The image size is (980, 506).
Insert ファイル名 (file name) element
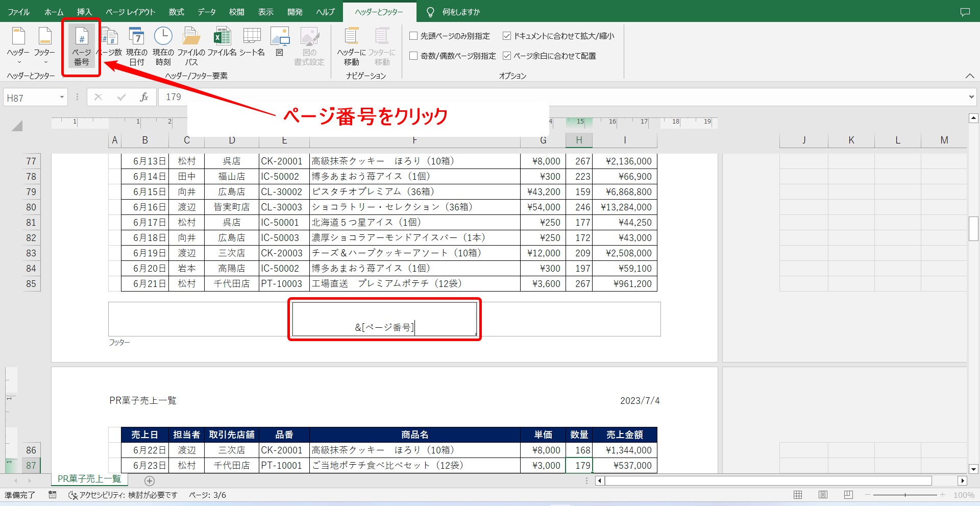[x=222, y=43]
